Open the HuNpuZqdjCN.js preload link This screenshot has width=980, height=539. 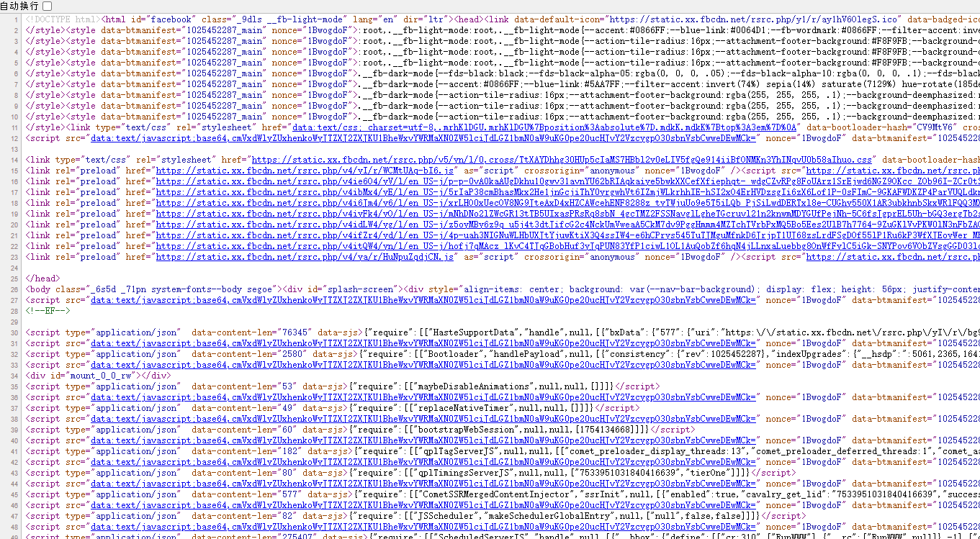305,257
